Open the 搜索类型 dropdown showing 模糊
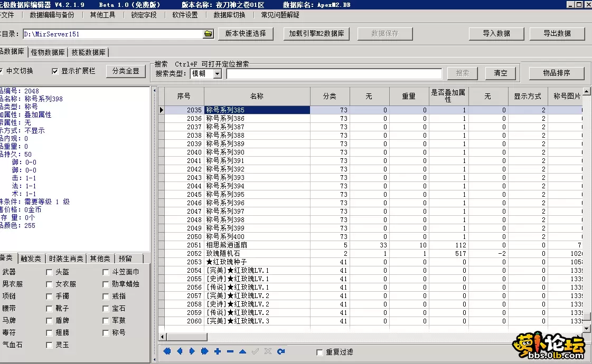Viewport: 592px width, 364px height. pos(218,73)
